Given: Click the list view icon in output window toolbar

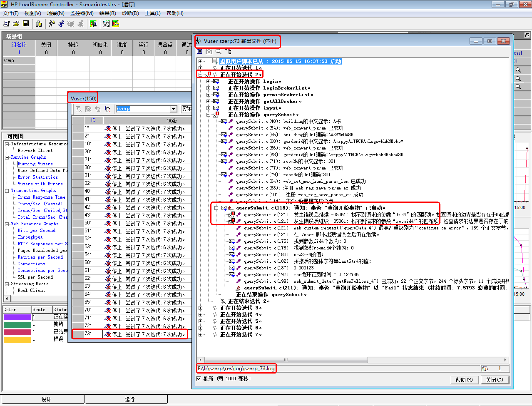Looking at the screenshot, I should tap(199, 51).
